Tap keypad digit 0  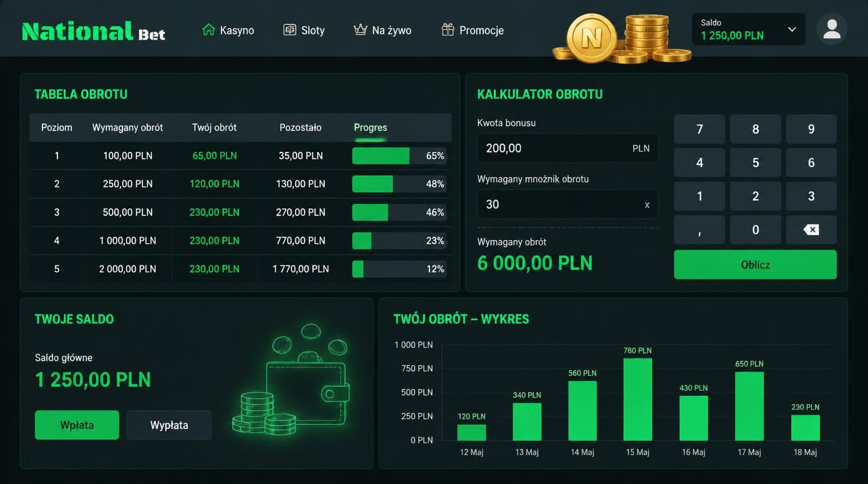756,229
